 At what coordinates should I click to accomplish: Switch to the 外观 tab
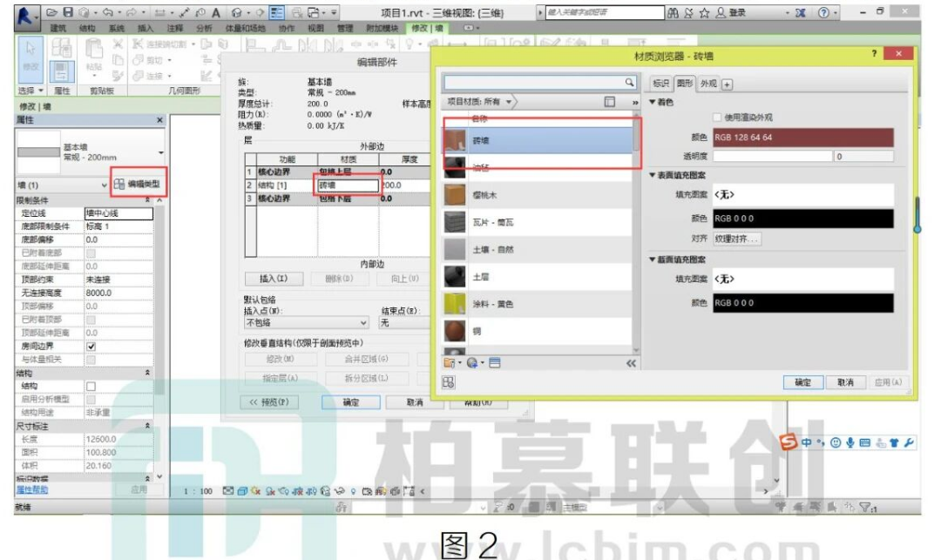click(708, 84)
